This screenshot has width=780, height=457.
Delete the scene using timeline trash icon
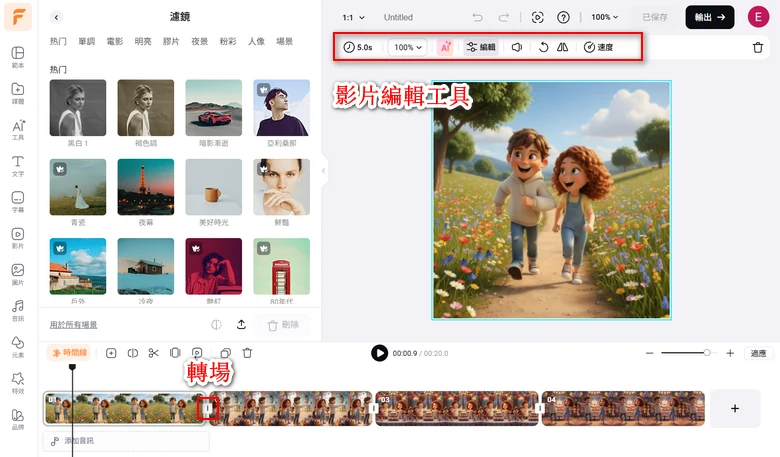tap(247, 353)
